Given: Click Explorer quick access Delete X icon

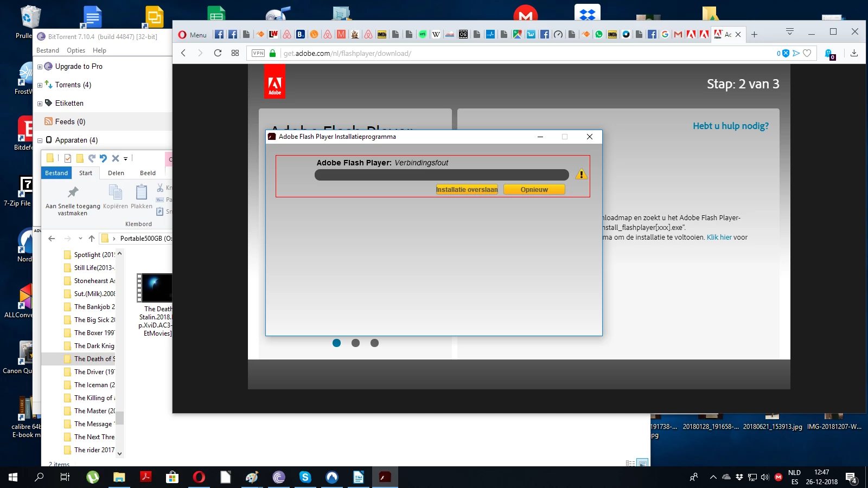Looking at the screenshot, I should point(115,158).
